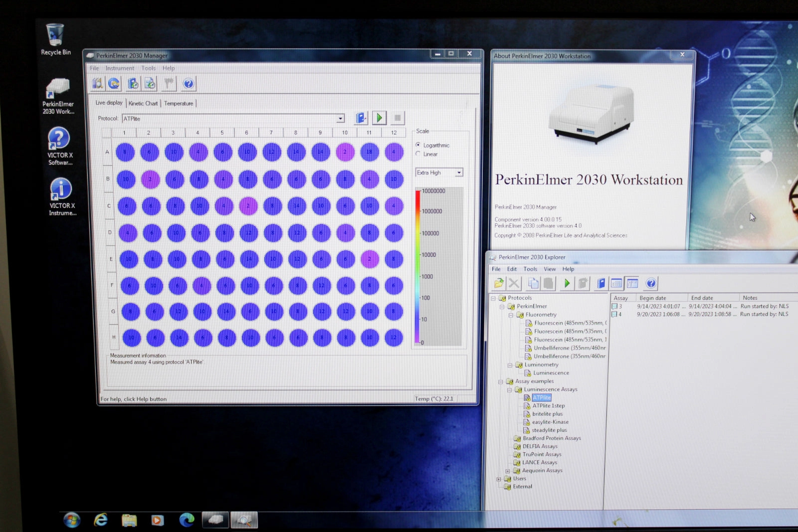798x532 pixels.
Task: Click the paste icon in Explorer toolbar
Action: 548,283
